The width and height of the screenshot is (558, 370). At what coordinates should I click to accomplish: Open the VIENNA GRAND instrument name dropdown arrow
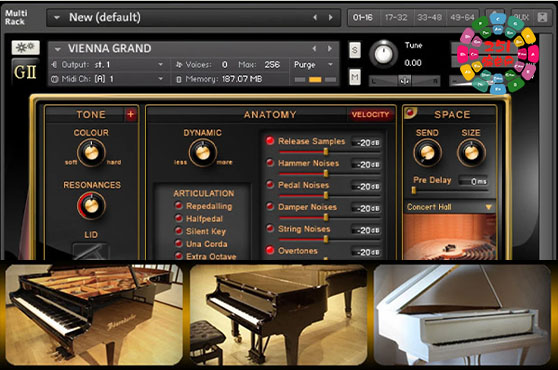click(x=58, y=49)
